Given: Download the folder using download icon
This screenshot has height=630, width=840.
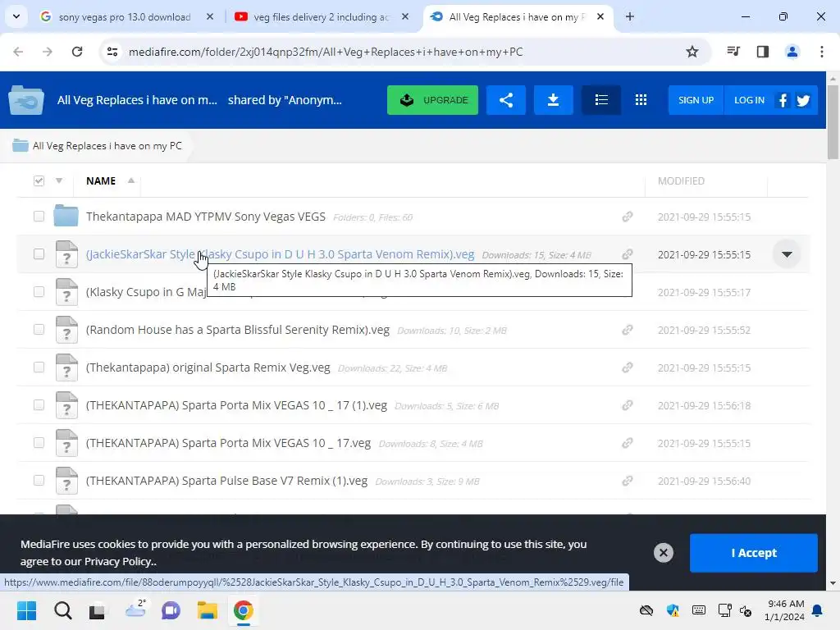Looking at the screenshot, I should (554, 100).
